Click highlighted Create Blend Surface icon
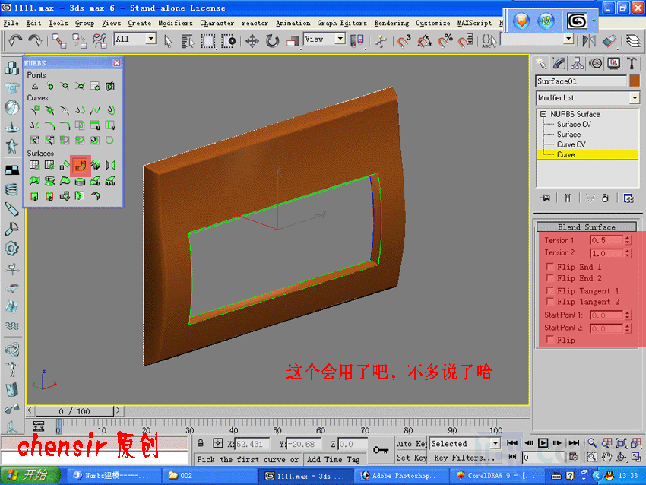The image size is (646, 485). [80, 166]
